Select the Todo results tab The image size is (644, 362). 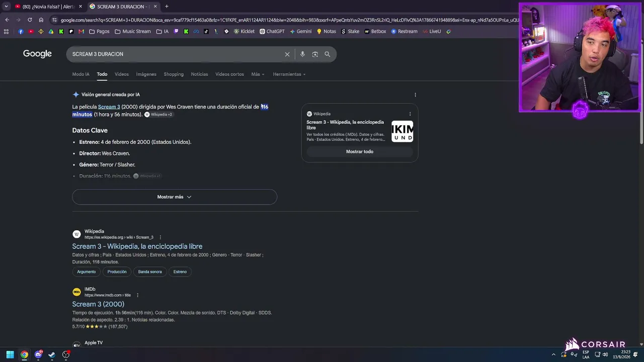pyautogui.click(x=102, y=74)
